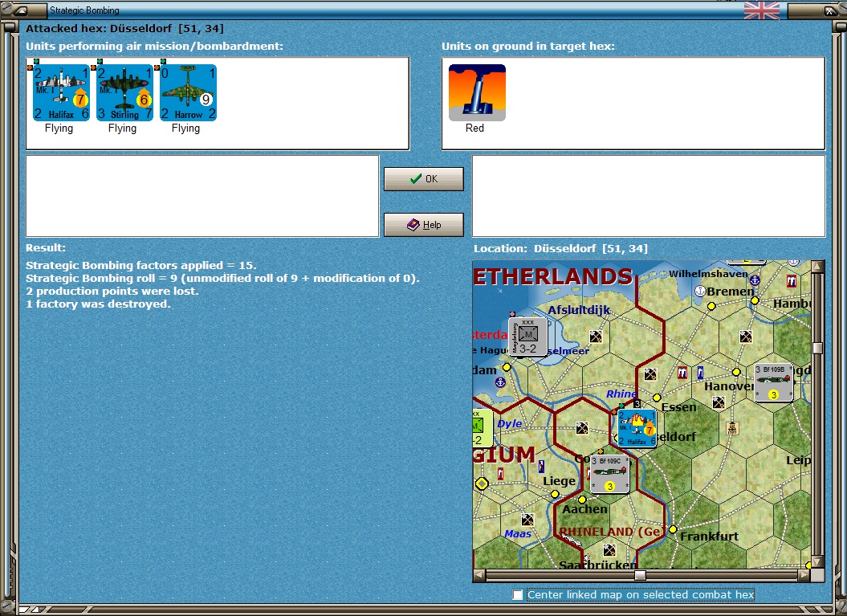Click the red factory icon west of Hanover

tap(682, 373)
